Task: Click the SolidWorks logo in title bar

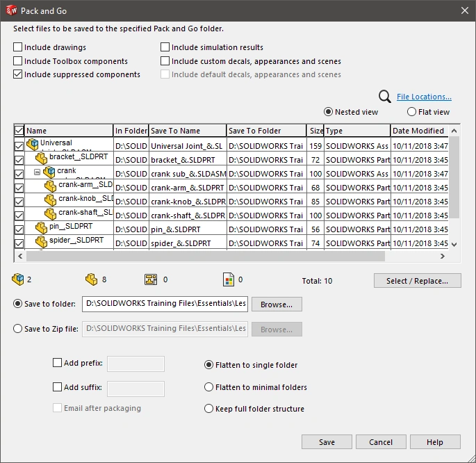Action: pyautogui.click(x=11, y=10)
